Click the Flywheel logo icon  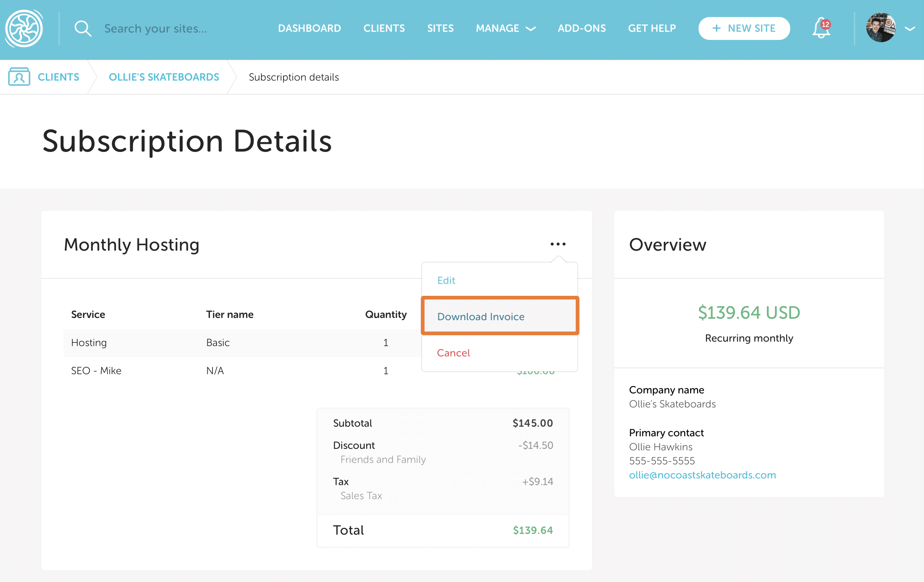(24, 29)
